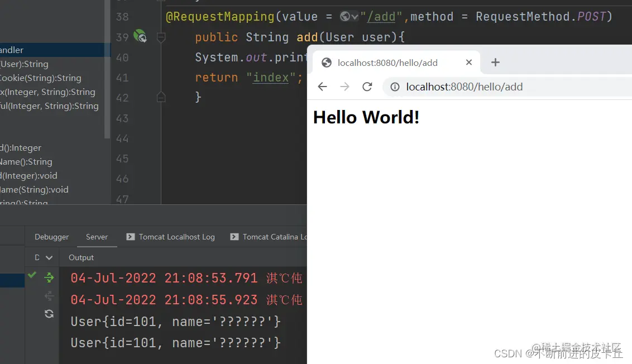Reload the localhost:8080/hello/add page

tap(367, 87)
